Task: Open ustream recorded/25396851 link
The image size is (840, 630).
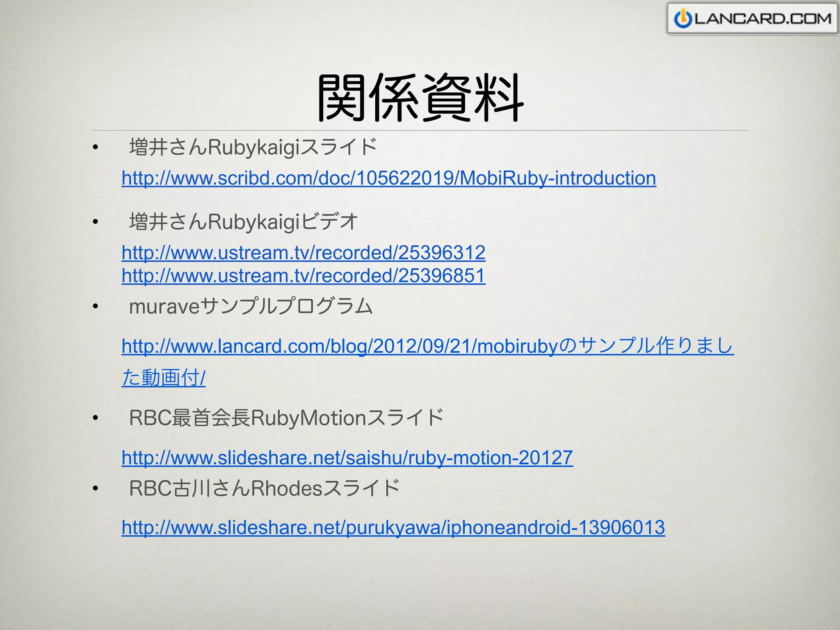Action: tap(304, 276)
